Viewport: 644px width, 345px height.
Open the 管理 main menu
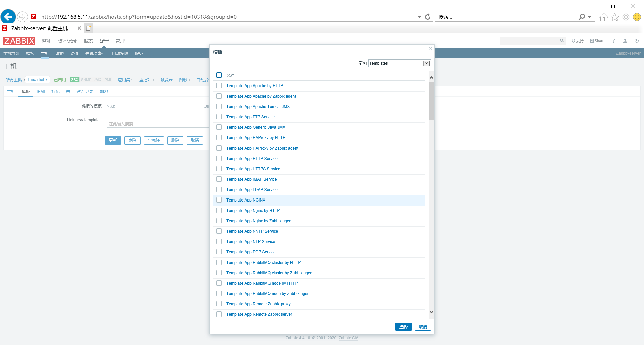(120, 41)
